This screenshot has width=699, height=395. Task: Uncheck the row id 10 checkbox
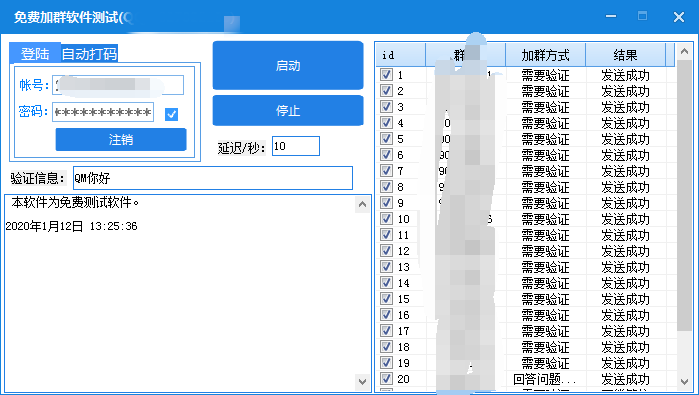(x=387, y=218)
